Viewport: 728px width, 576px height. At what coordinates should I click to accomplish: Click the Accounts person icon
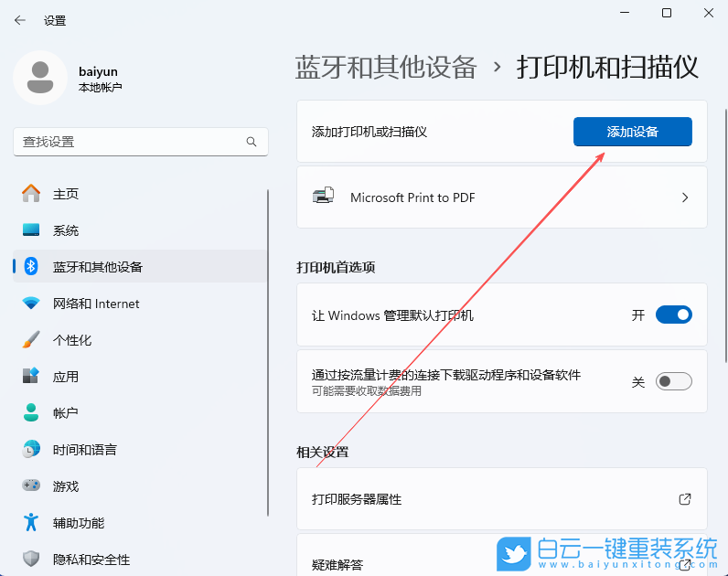click(x=31, y=412)
